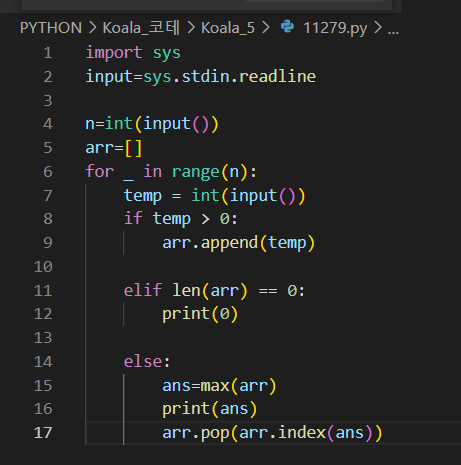
Task: Click 'range' on line 6
Action: [195, 173]
